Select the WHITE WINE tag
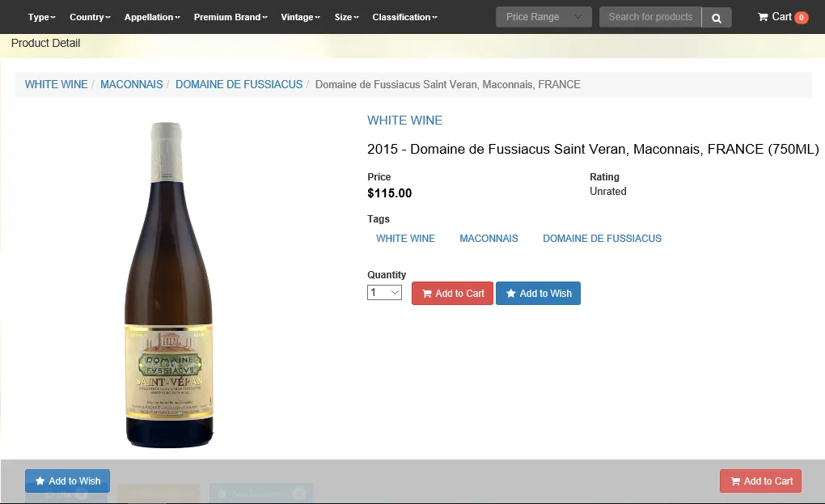 [406, 239]
